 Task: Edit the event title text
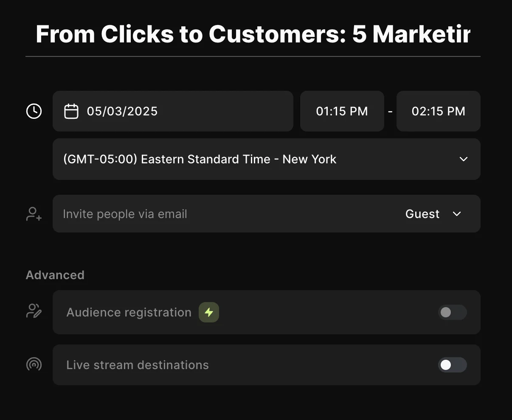tap(253, 34)
